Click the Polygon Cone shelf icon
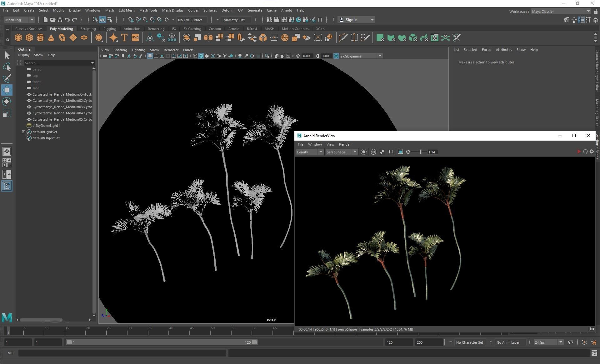Viewport: 600px width, 364px height. coord(51,38)
